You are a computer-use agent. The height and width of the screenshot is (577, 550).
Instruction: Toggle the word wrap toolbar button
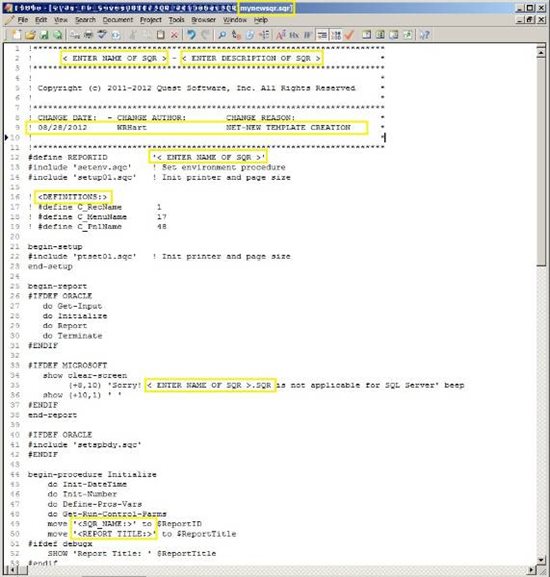[x=322, y=35]
